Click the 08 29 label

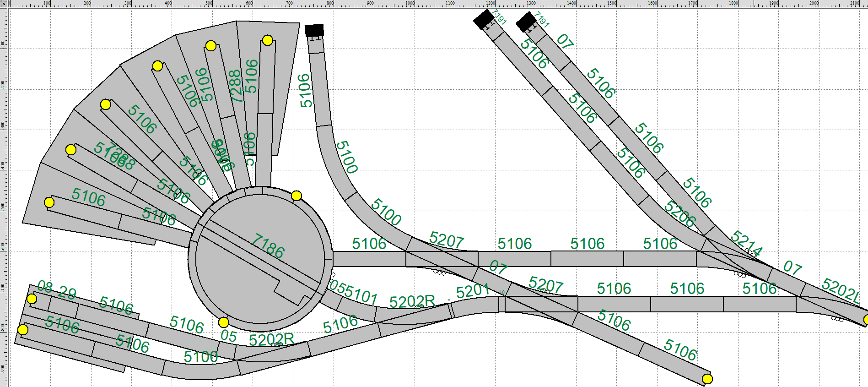coord(57,290)
